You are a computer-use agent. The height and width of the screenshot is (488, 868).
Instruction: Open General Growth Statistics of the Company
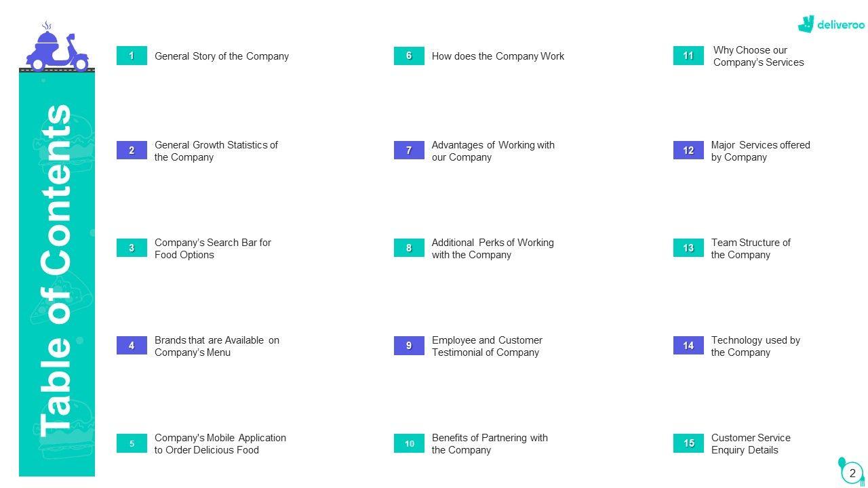click(x=216, y=151)
